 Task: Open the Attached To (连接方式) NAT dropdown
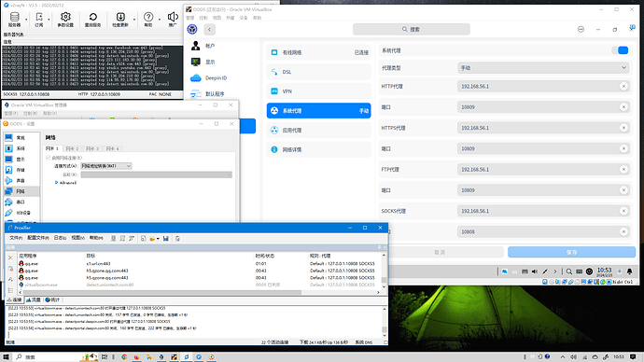106,166
